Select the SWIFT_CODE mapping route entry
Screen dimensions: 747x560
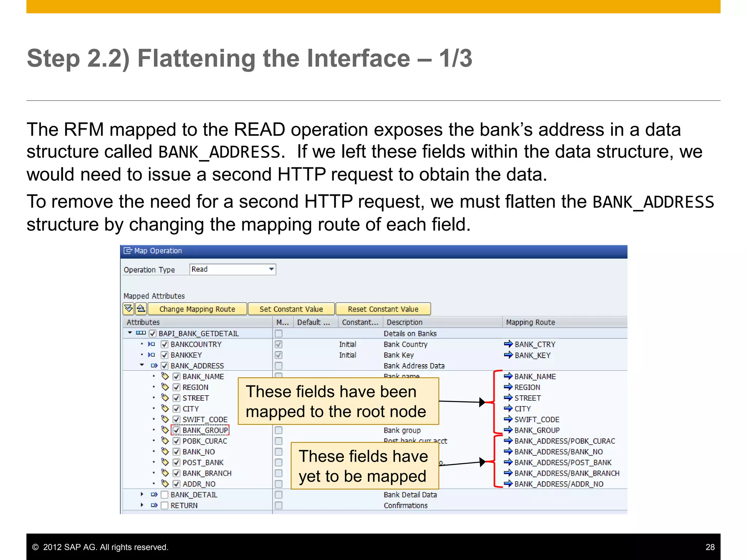[537, 420]
